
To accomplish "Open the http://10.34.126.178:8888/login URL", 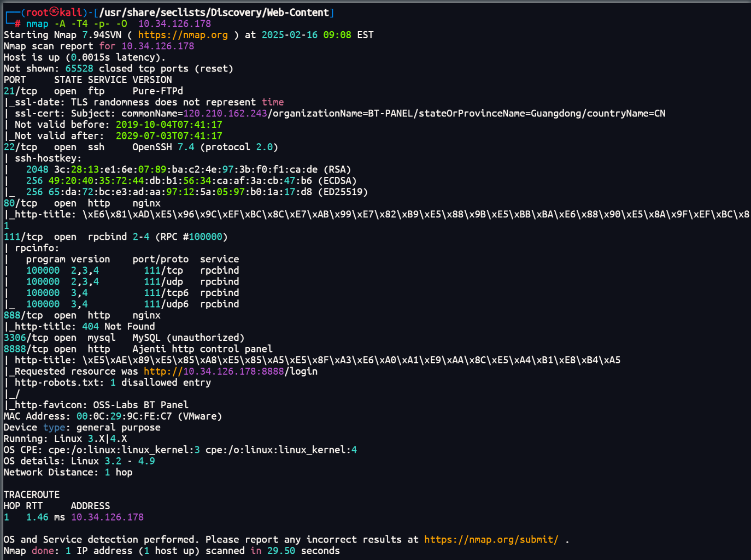I will click(x=231, y=372).
